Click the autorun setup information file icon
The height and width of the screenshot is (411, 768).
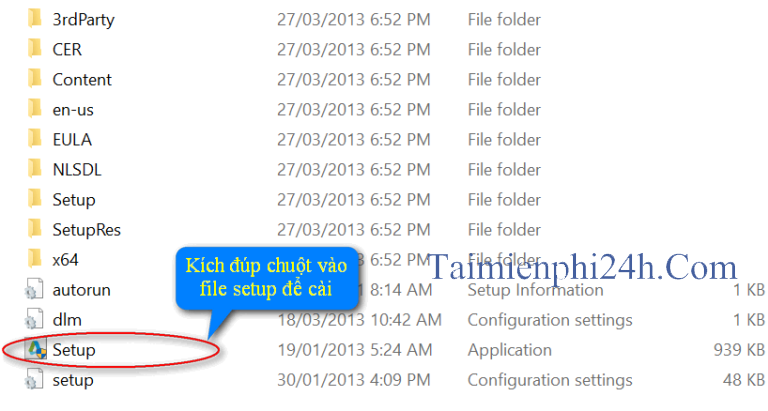click(x=34, y=289)
